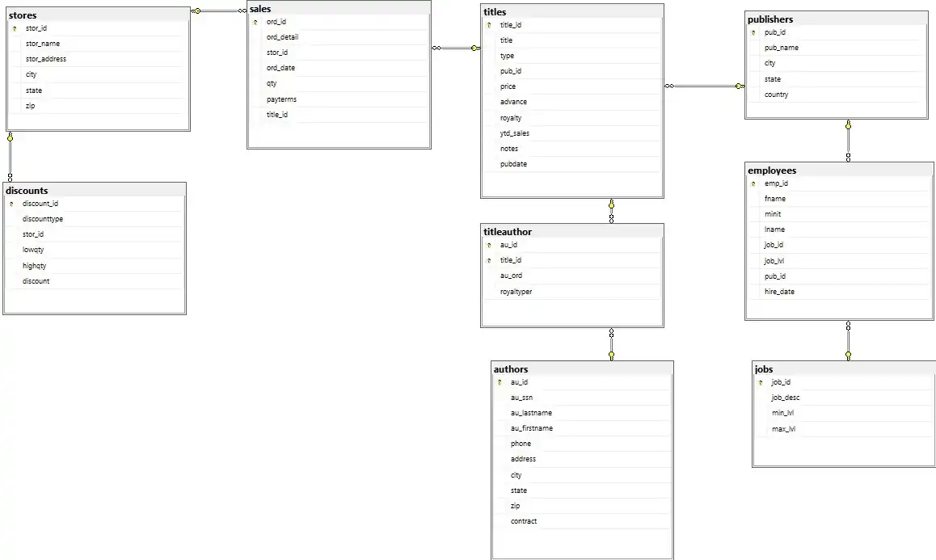Select the ytd_sales column in titles table
Viewport: 936px width, 560px height.
pyautogui.click(x=515, y=133)
